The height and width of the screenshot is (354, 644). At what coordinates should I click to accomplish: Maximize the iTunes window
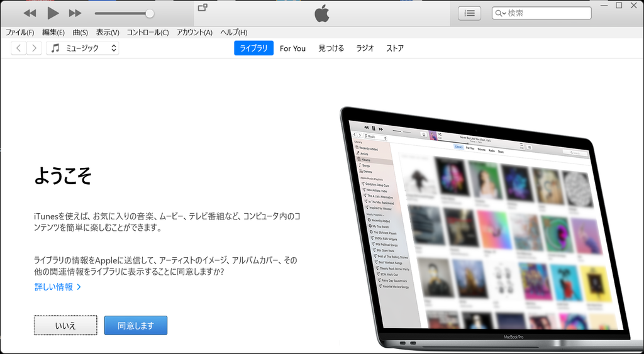pyautogui.click(x=619, y=5)
